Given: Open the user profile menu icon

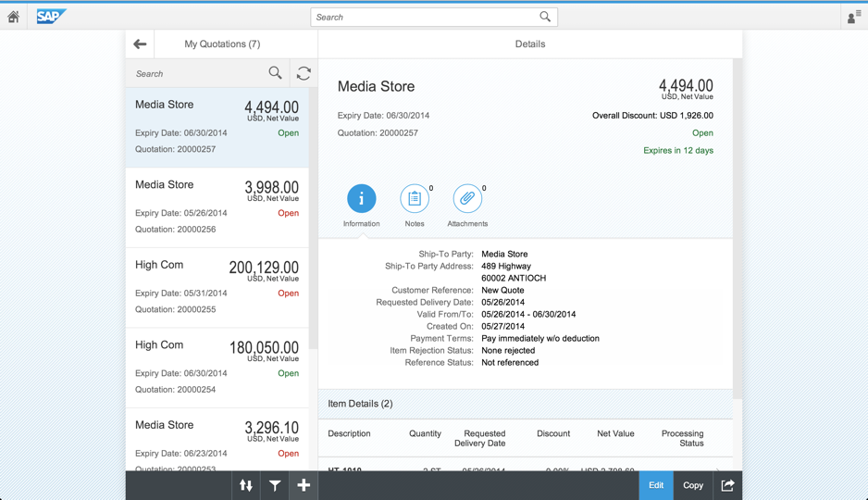Looking at the screenshot, I should [854, 18].
